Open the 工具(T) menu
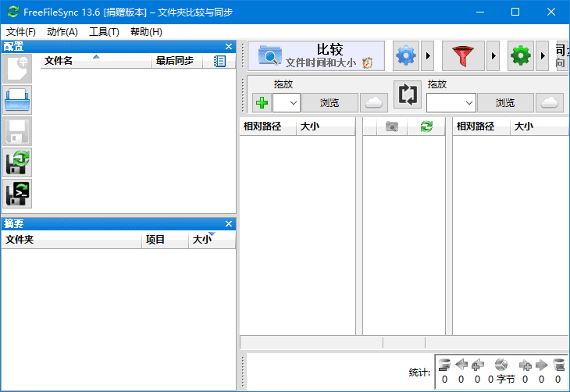 104,32
